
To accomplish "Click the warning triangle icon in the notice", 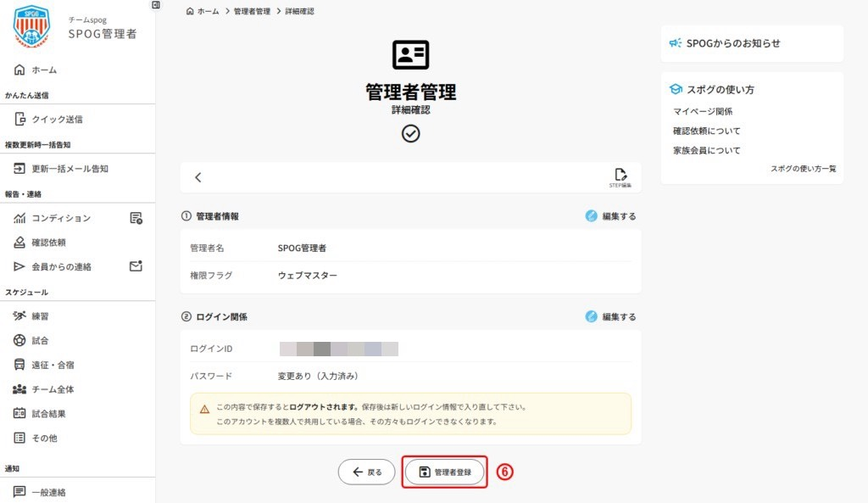I will 204,410.
